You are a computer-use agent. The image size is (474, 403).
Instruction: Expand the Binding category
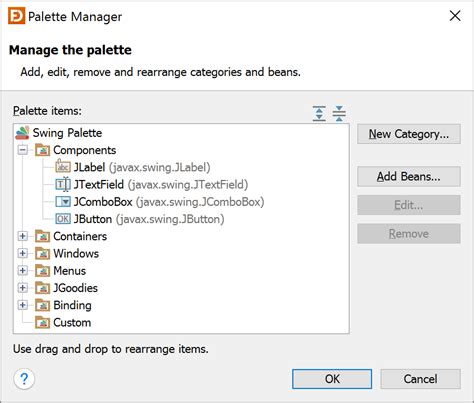pos(23,305)
